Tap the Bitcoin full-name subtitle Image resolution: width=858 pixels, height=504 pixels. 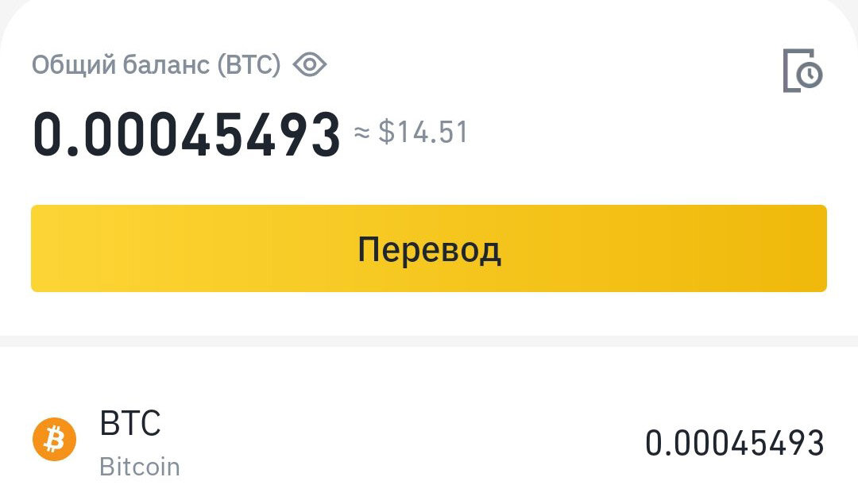point(140,467)
